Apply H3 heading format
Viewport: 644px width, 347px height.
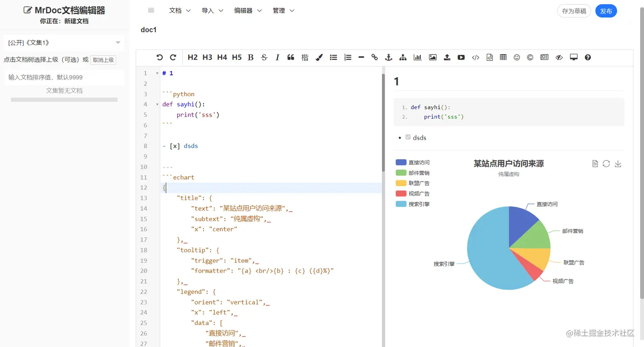coord(207,57)
